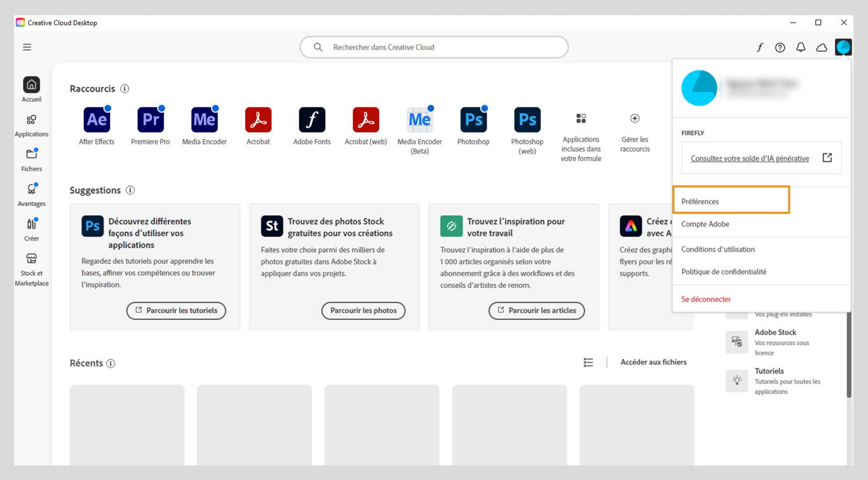Go to Accueil in sidebar
Screen dimensions: 868x480
31,90
